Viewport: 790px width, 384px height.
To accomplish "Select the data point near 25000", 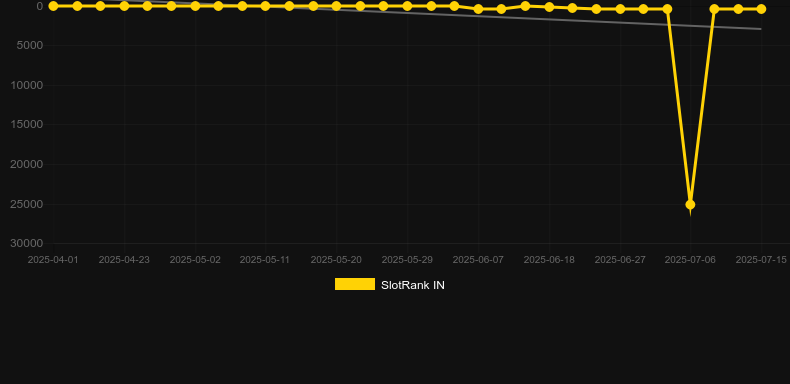I will click(x=690, y=205).
